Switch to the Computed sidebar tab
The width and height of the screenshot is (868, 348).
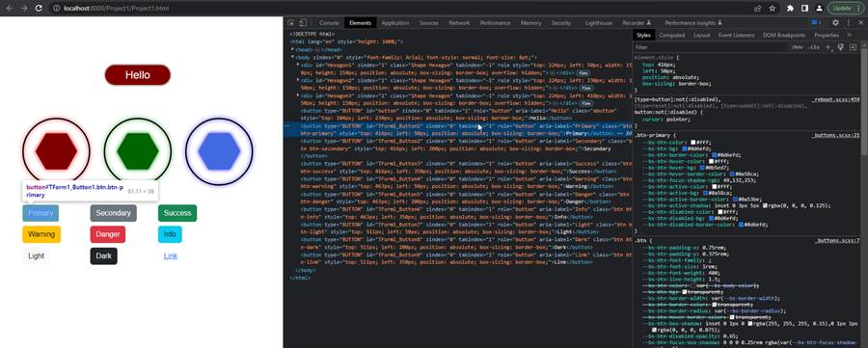pos(671,35)
